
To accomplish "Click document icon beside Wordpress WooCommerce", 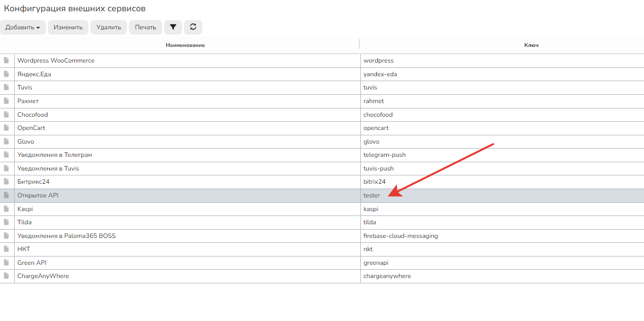I will (6, 61).
